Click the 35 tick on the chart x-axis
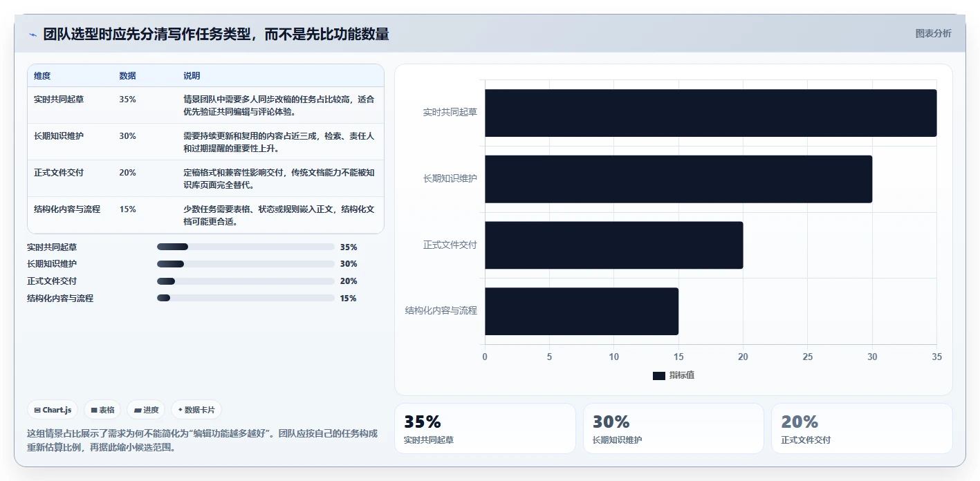 click(x=936, y=357)
